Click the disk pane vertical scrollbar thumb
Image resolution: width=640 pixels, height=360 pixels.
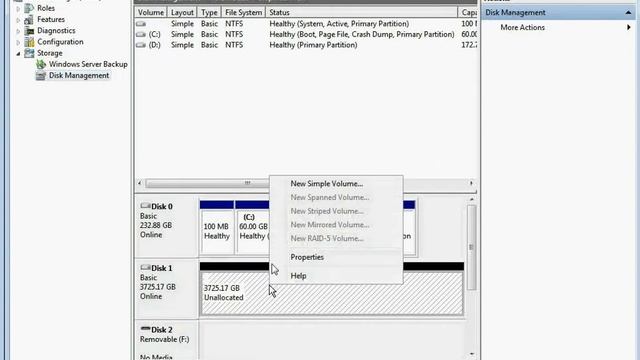(471, 247)
